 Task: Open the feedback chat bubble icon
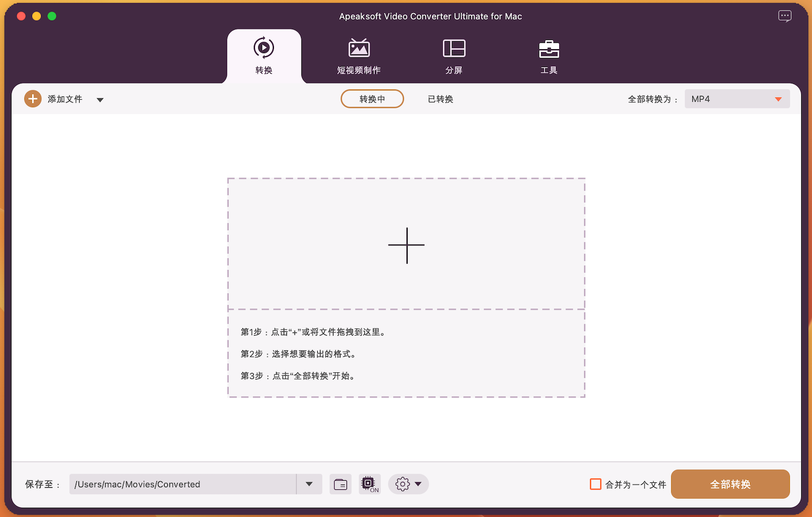coord(784,16)
